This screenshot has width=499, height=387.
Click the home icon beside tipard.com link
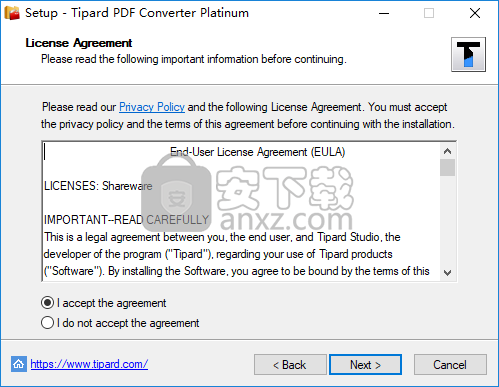click(19, 364)
